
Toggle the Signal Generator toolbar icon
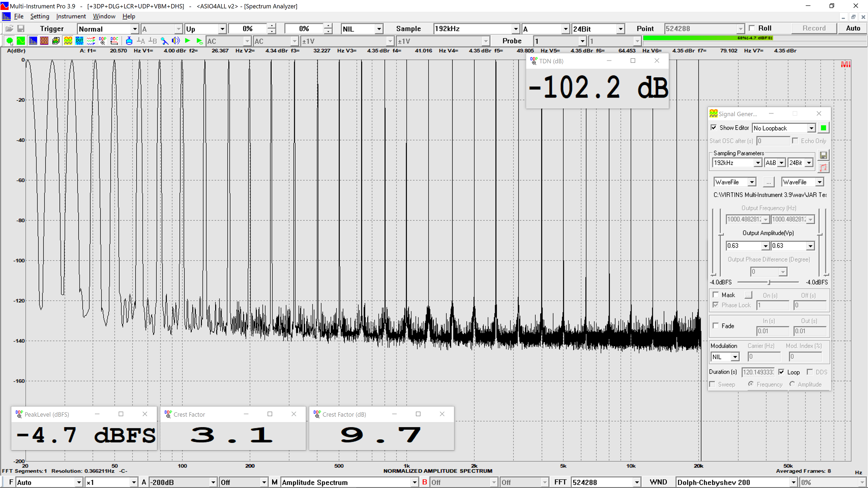[x=68, y=41]
